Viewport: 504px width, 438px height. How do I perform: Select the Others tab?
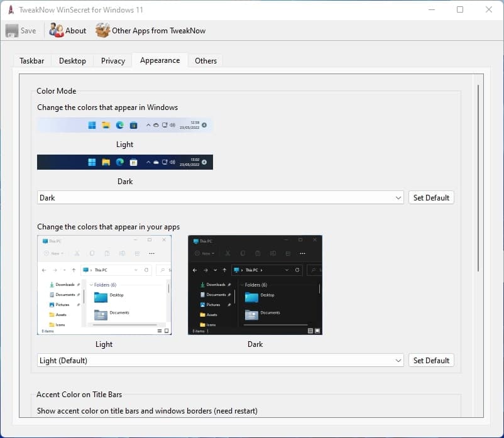coord(205,61)
